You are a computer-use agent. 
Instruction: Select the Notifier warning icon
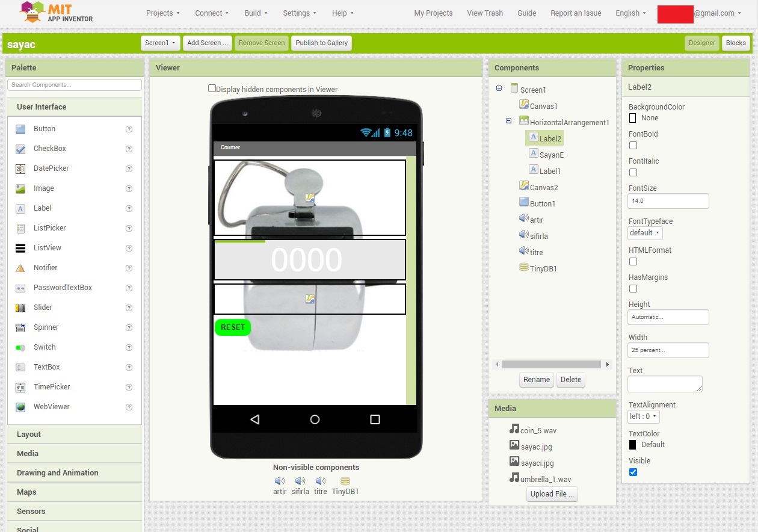[x=20, y=268]
